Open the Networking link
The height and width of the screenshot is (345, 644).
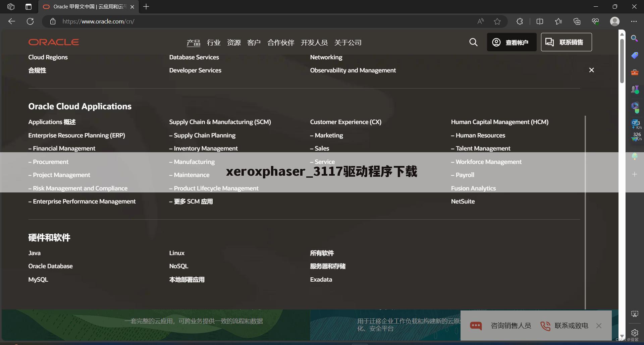[326, 57]
